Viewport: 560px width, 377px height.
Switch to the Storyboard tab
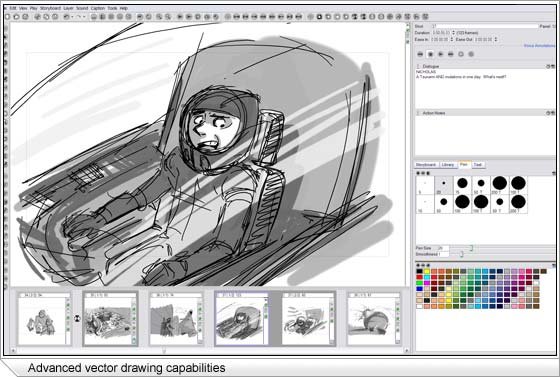pos(426,165)
